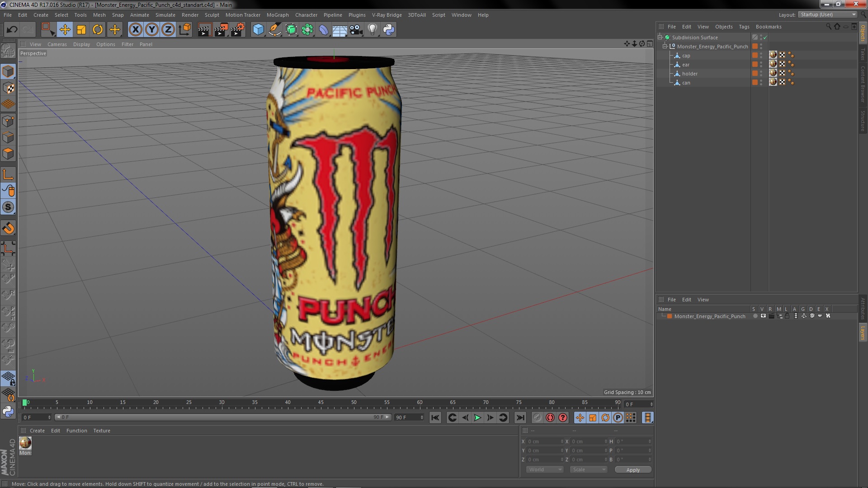Click Render View clapperboard icon
Viewport: 868px width, 488px height.
coord(204,30)
